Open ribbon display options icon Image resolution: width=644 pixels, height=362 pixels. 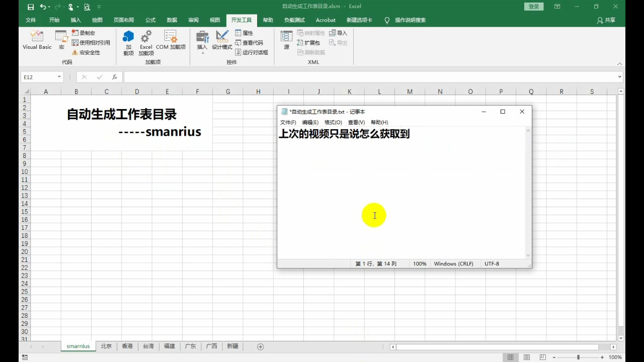point(557,7)
